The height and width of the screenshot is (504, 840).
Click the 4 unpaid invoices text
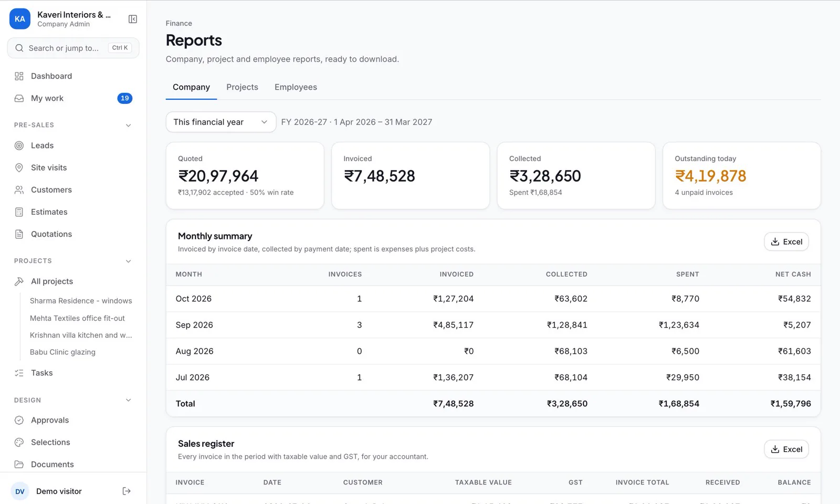[703, 193]
